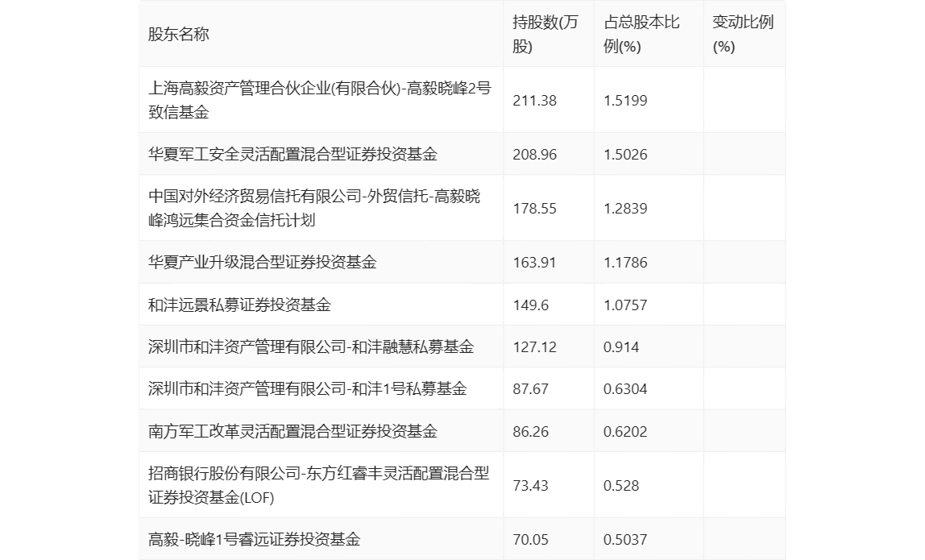Select shareholder 和沣1号私募基金 row name

tap(307, 388)
